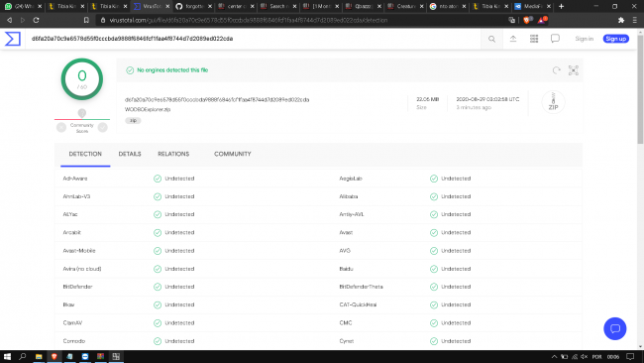
Task: Switch to the MediaFire browser tab
Action: point(532,6)
